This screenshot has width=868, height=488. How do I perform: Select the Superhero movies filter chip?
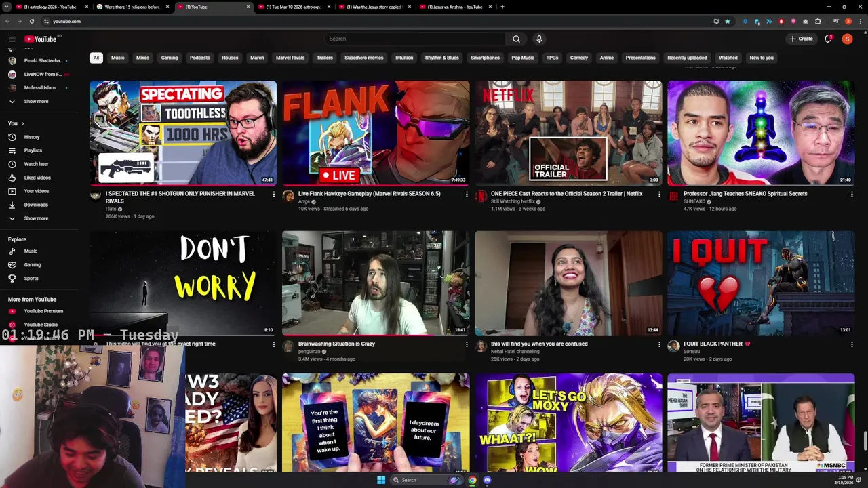pyautogui.click(x=364, y=58)
